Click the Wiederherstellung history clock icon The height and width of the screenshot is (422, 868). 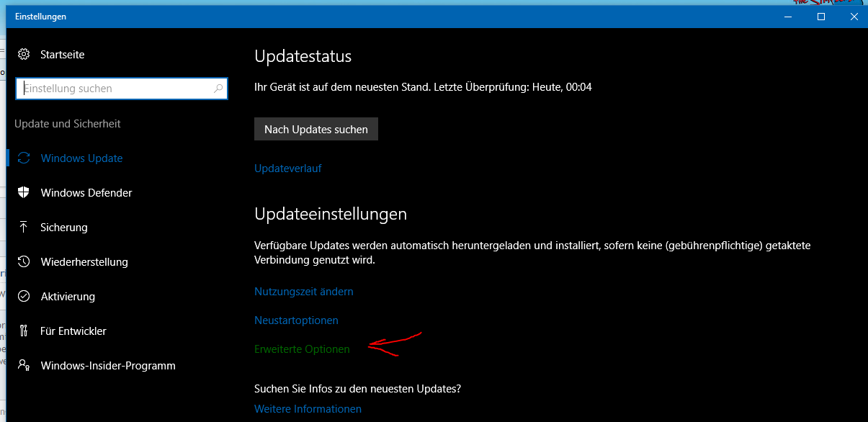[x=24, y=261]
